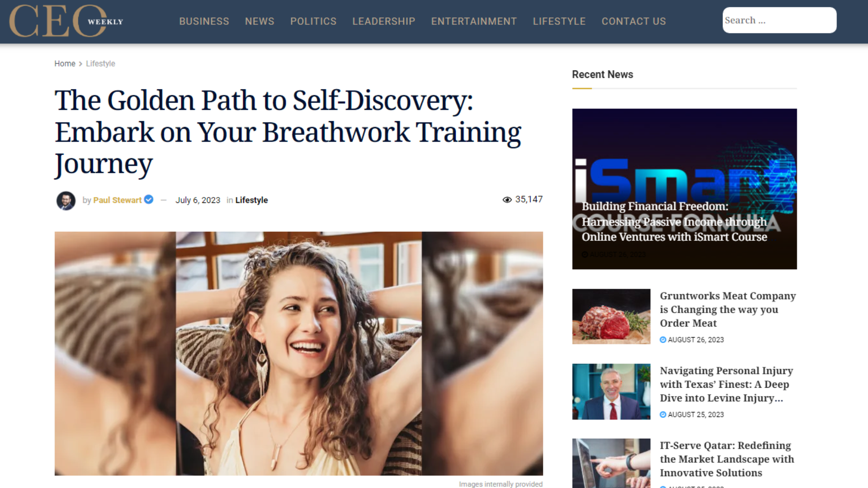The image size is (868, 488).
Task: Click the verified badge next to Paul Stewart
Action: [x=149, y=200]
